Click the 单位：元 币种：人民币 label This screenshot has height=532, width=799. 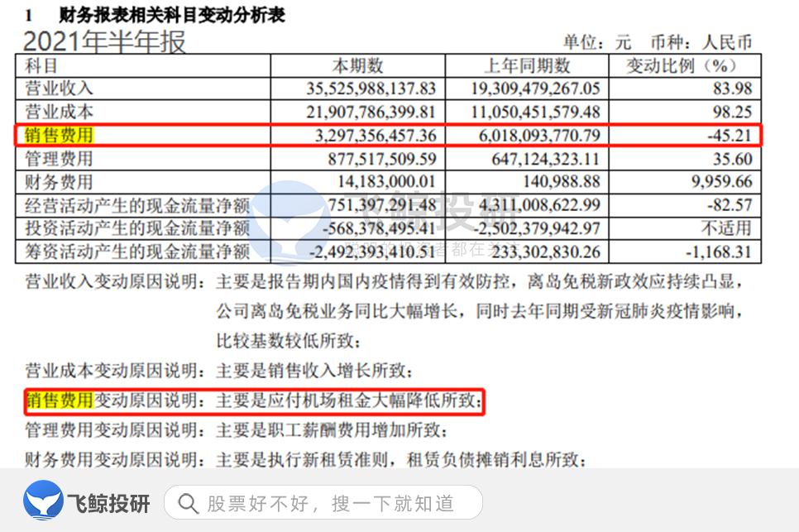point(658,42)
